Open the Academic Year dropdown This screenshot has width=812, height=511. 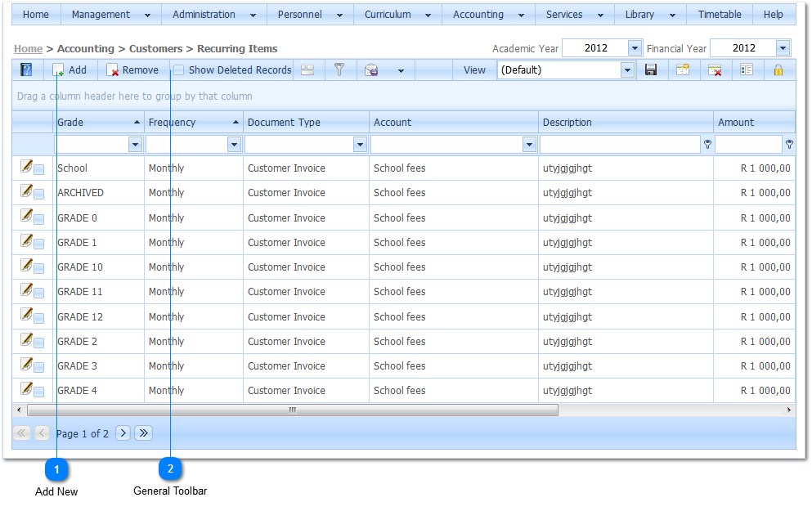[635, 48]
